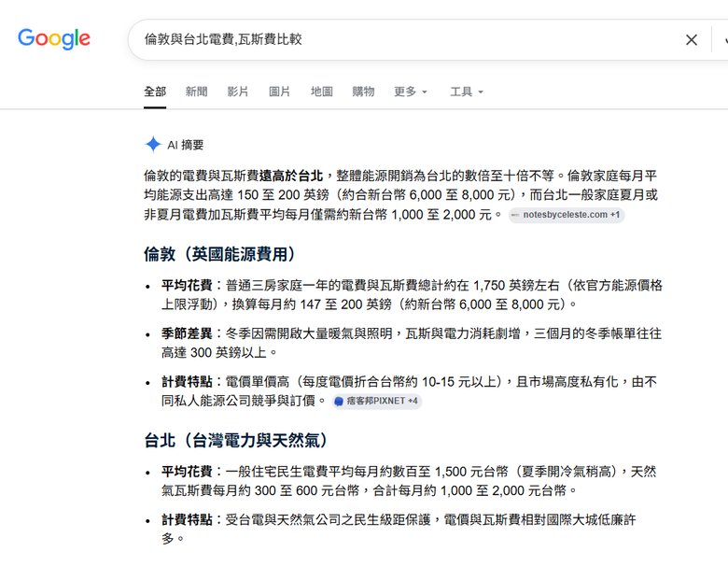Click the AI 摘要 label

coord(186,145)
